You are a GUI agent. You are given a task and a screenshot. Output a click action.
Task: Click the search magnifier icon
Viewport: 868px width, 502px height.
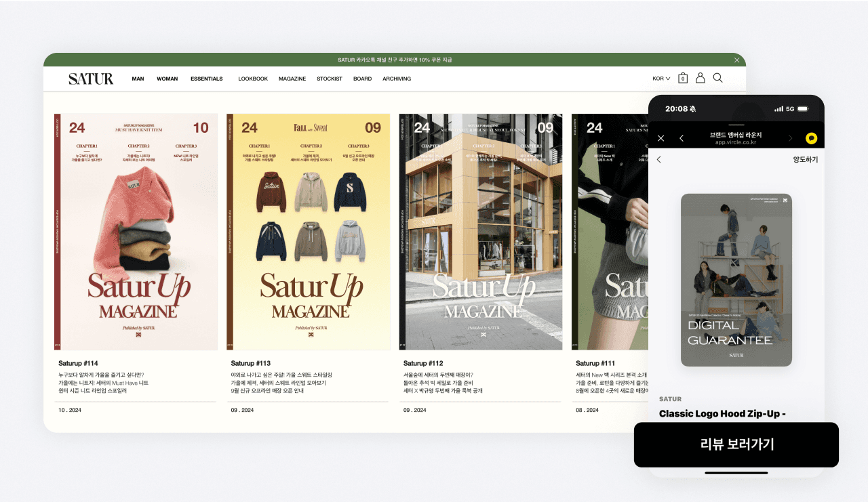pos(717,78)
